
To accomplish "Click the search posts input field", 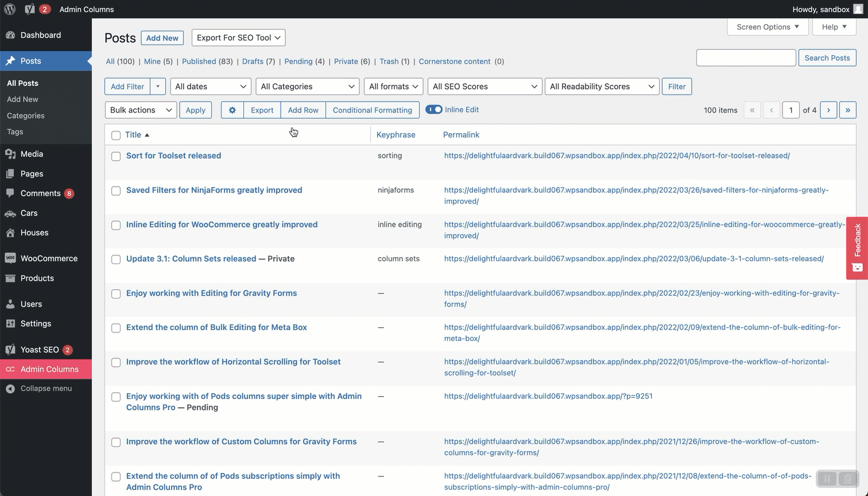I will (746, 58).
